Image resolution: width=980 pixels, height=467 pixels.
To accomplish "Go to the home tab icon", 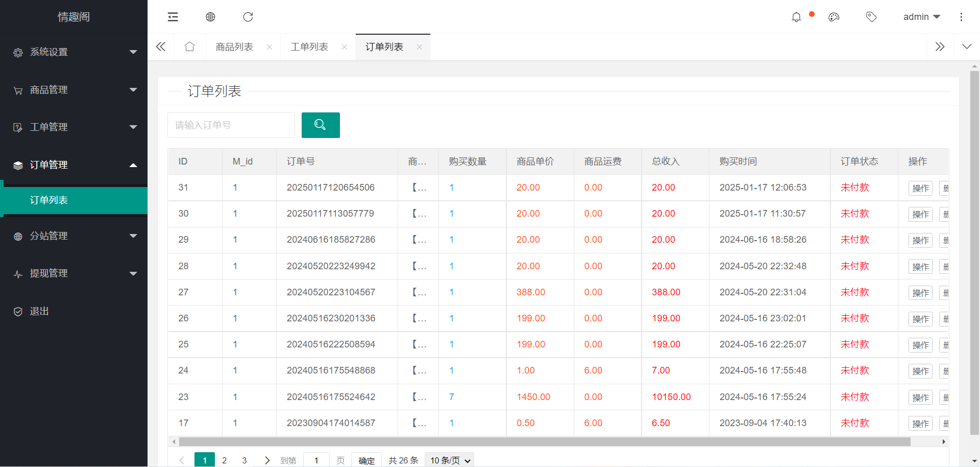I will coord(190,47).
